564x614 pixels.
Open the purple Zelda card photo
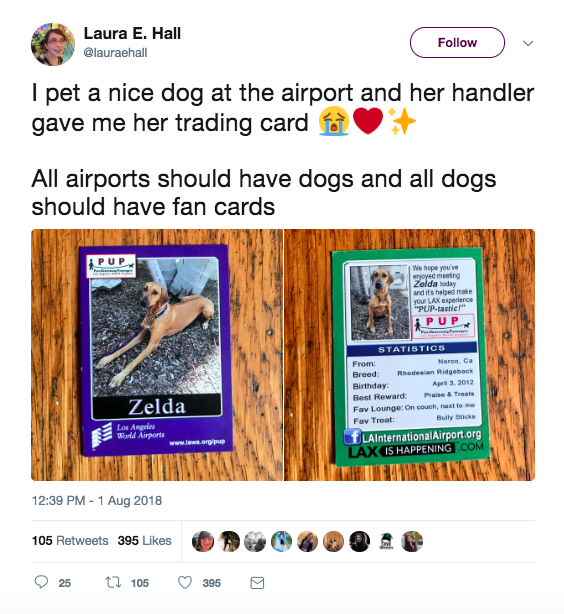point(157,355)
